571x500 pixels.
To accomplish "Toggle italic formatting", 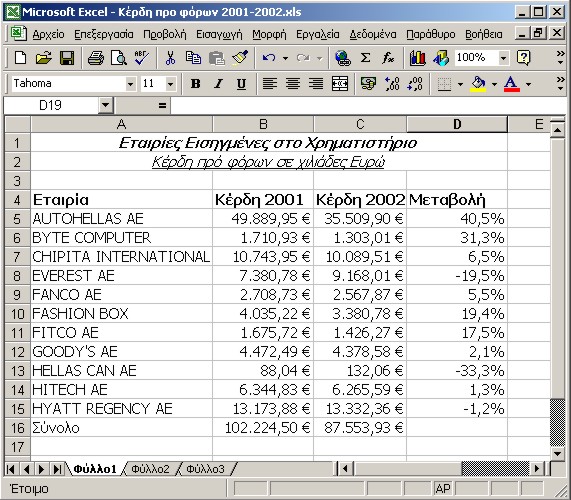I will (218, 84).
